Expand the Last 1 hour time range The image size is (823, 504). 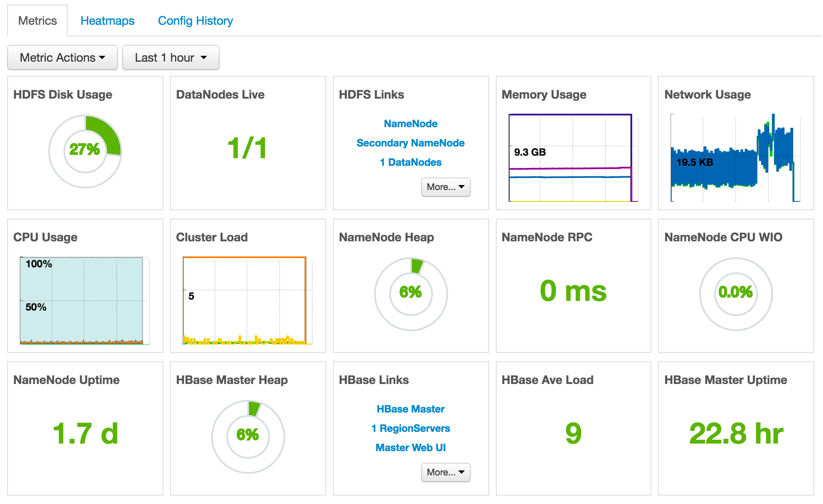point(170,57)
